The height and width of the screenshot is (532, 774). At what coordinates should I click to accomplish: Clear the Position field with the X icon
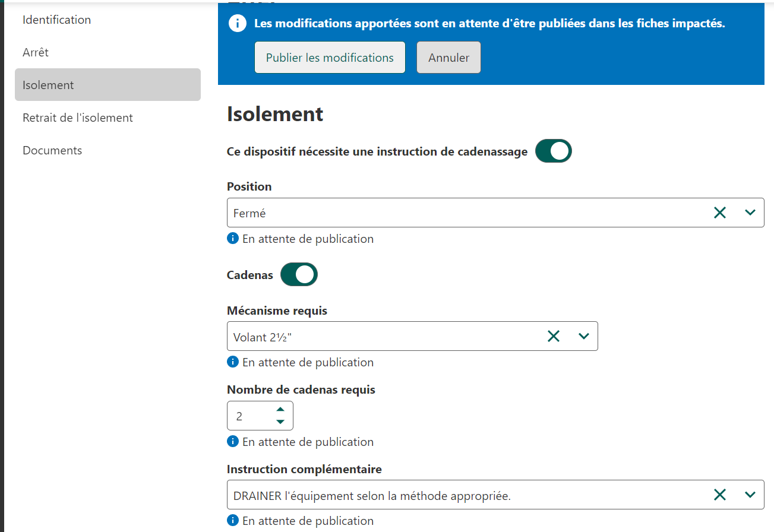coord(719,213)
